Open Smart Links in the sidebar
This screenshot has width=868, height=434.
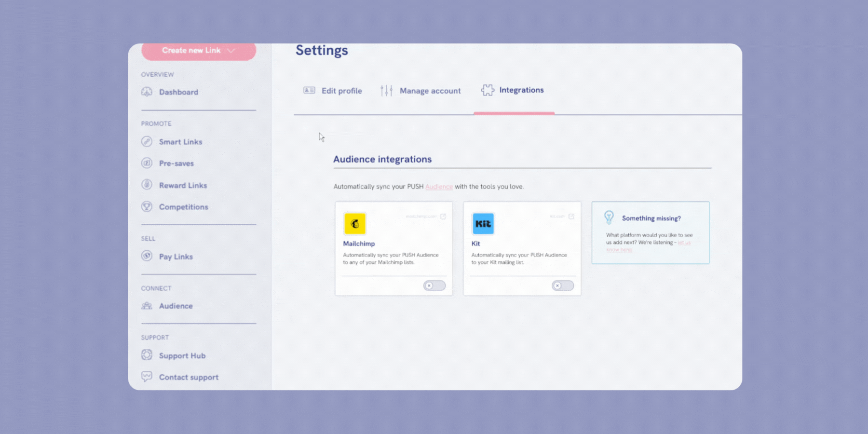click(172, 141)
